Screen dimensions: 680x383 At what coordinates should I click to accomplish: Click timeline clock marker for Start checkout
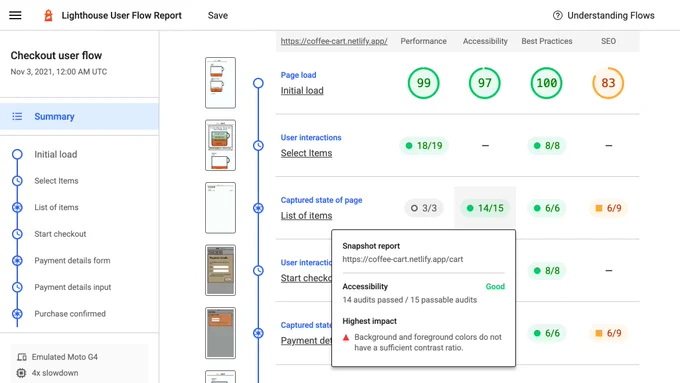click(x=258, y=270)
